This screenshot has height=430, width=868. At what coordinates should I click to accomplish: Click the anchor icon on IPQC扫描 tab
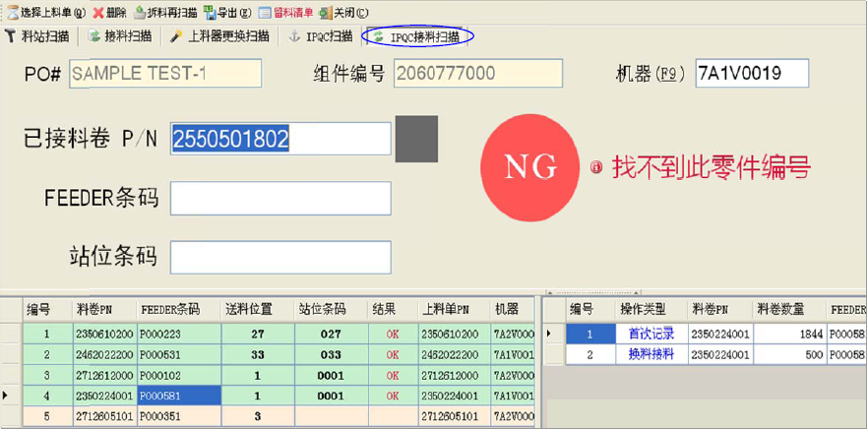[x=295, y=36]
